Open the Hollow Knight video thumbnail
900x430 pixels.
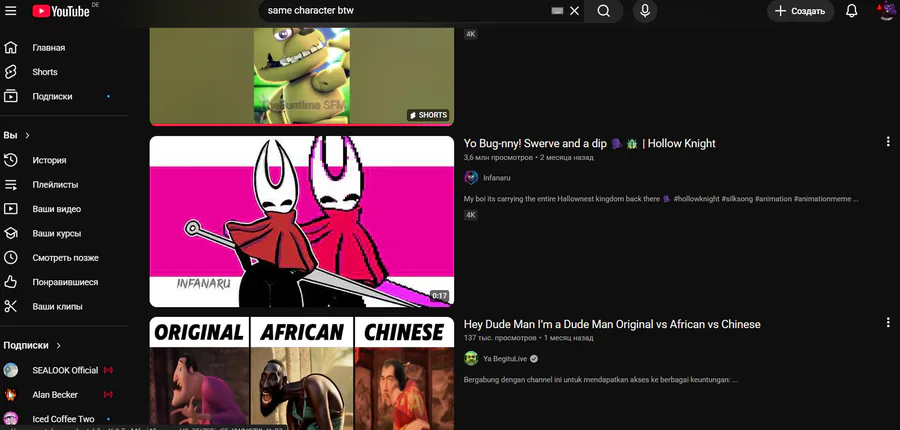tap(301, 222)
